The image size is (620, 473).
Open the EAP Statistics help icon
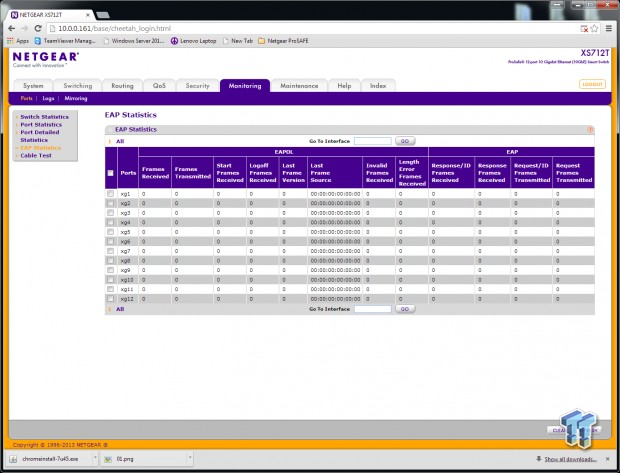click(x=590, y=130)
